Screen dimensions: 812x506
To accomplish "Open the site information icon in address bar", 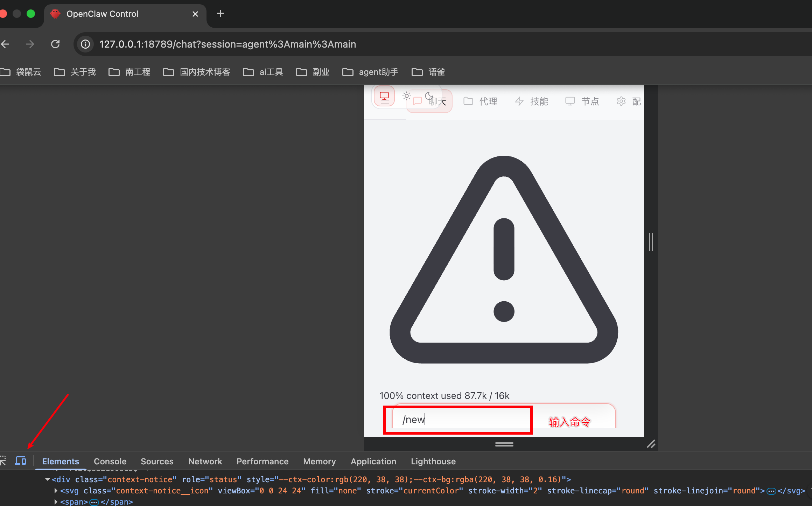I will [x=85, y=44].
